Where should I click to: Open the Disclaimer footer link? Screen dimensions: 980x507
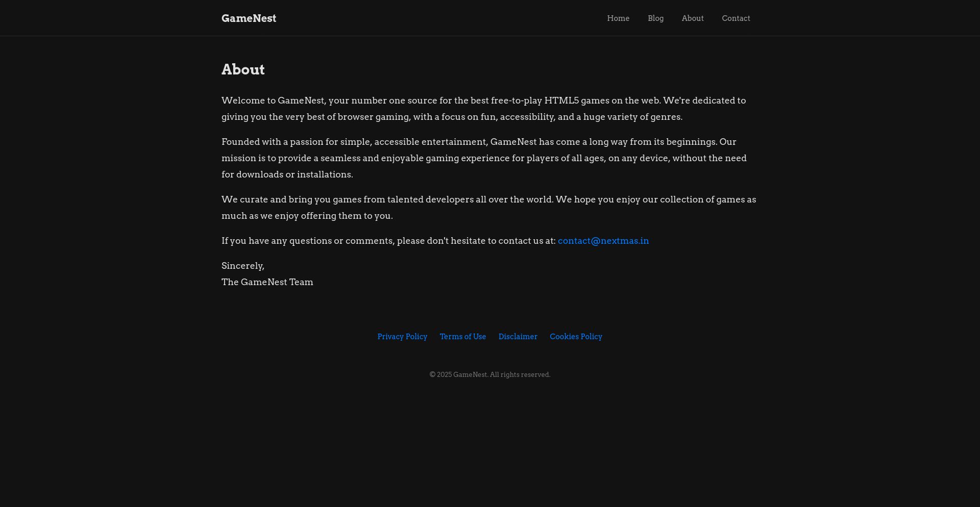518,337
